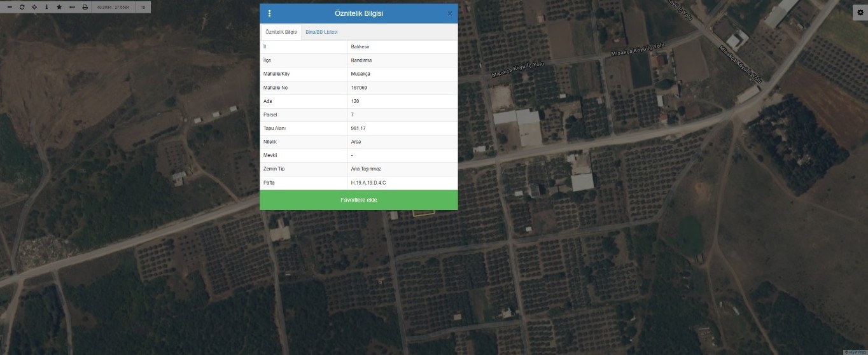Screen dimensions: 868x355
Task: Click the Nitelik value Arsa
Action: tap(356, 143)
